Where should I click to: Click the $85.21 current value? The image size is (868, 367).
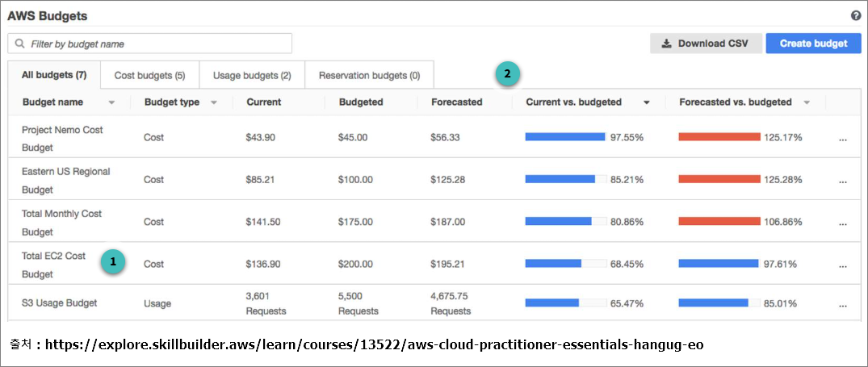pos(260,180)
